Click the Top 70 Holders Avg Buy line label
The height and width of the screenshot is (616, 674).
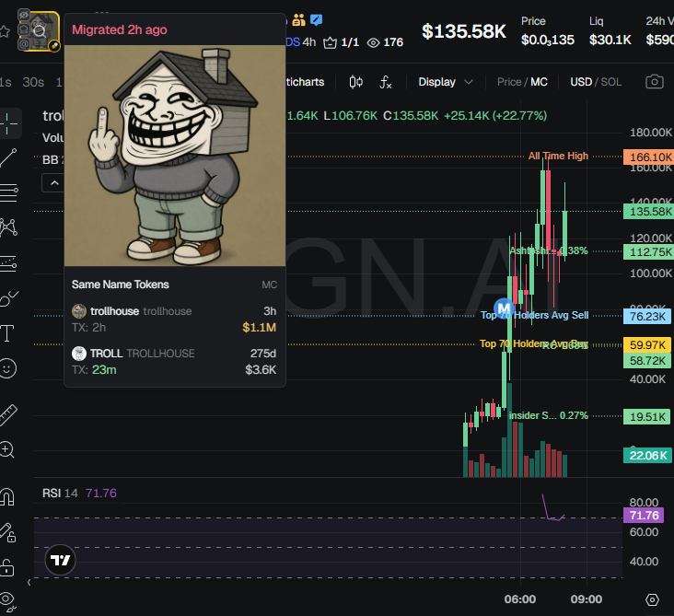[533, 343]
